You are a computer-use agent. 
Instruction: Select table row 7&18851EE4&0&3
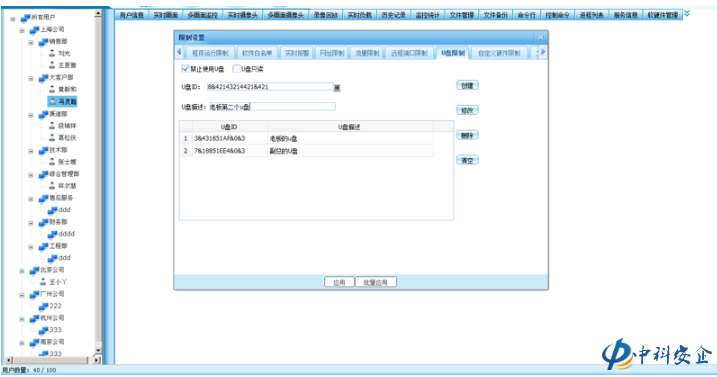[x=306, y=151]
